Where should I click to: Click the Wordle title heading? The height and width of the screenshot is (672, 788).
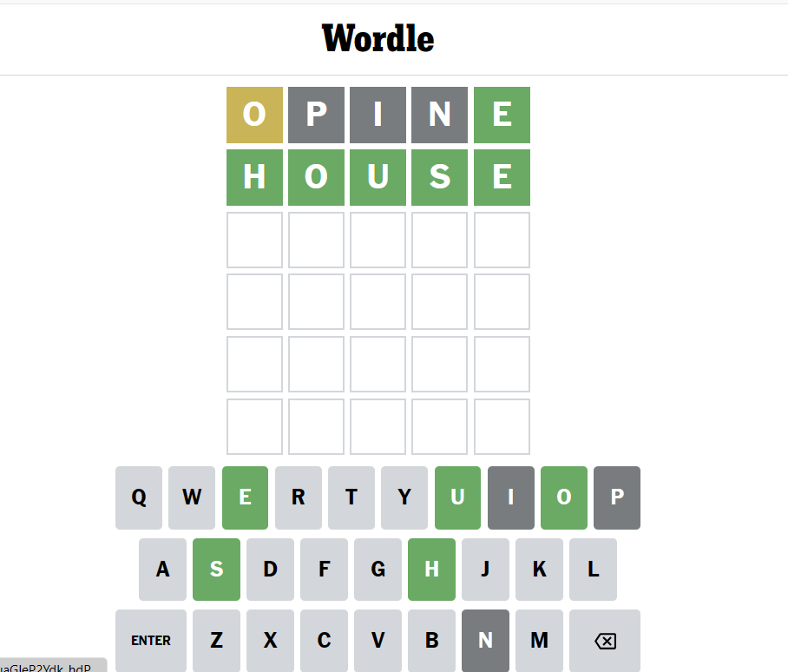click(378, 39)
